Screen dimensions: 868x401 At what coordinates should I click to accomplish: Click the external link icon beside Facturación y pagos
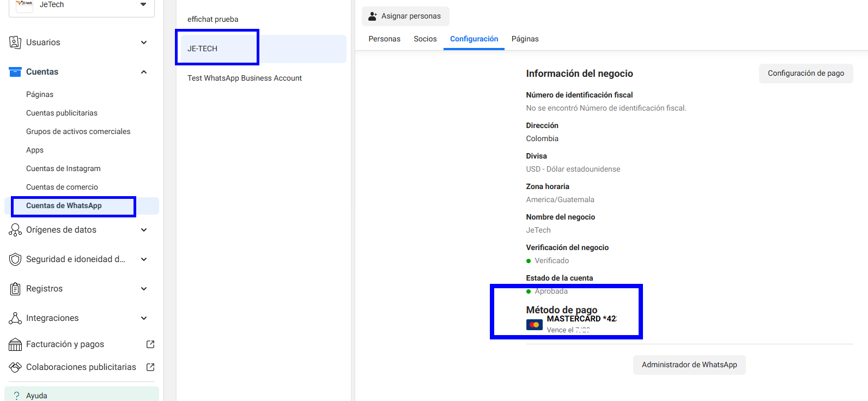150,344
